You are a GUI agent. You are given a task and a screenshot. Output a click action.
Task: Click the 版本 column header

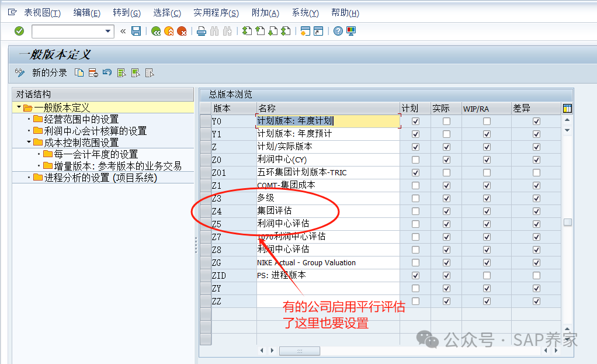pos(234,108)
